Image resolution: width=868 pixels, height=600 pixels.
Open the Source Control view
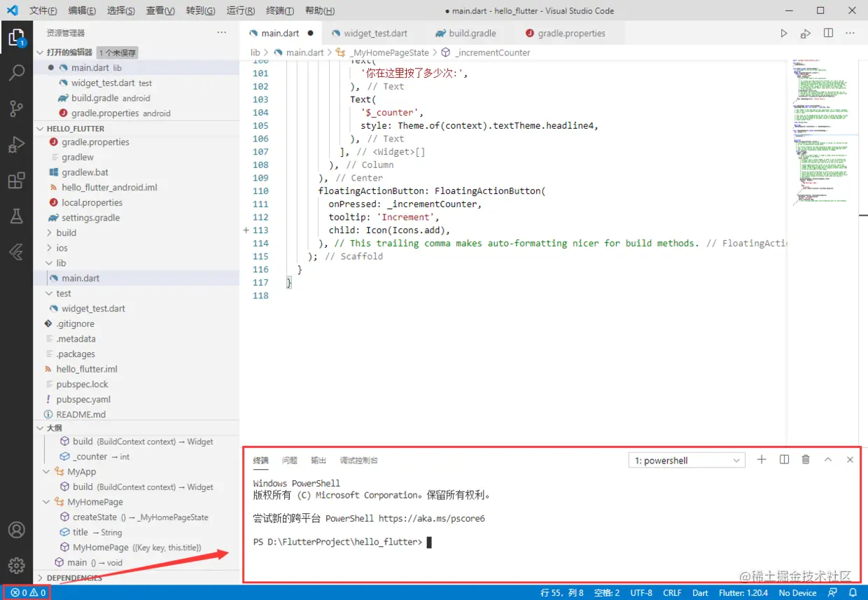16,109
